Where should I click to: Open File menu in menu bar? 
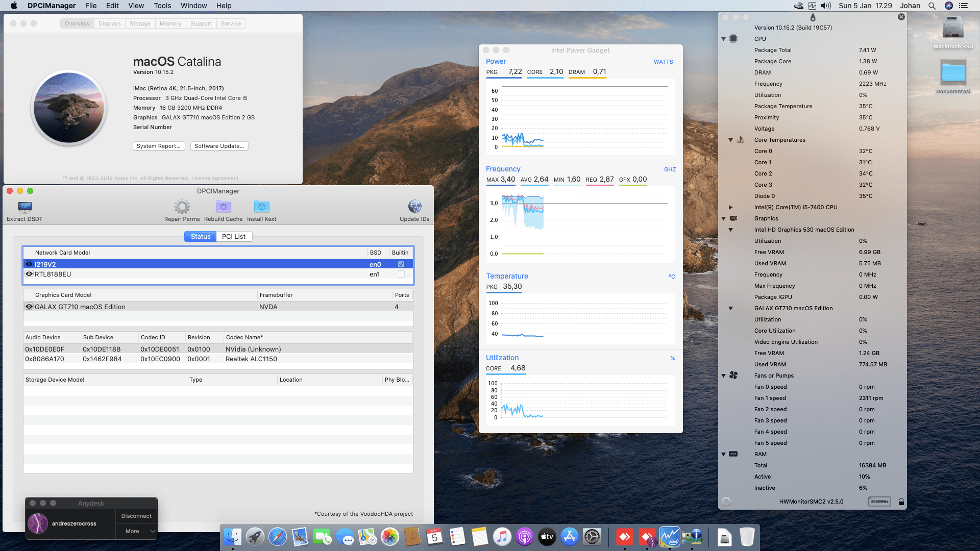coord(91,6)
